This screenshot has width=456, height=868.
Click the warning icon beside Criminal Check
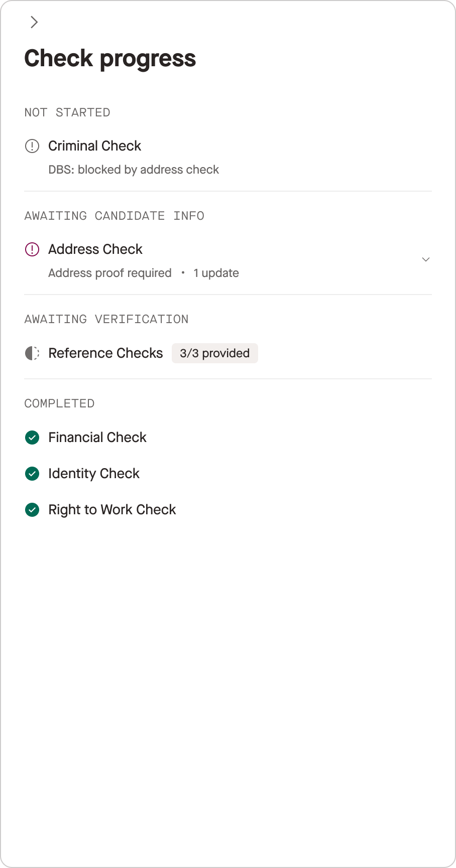(32, 146)
